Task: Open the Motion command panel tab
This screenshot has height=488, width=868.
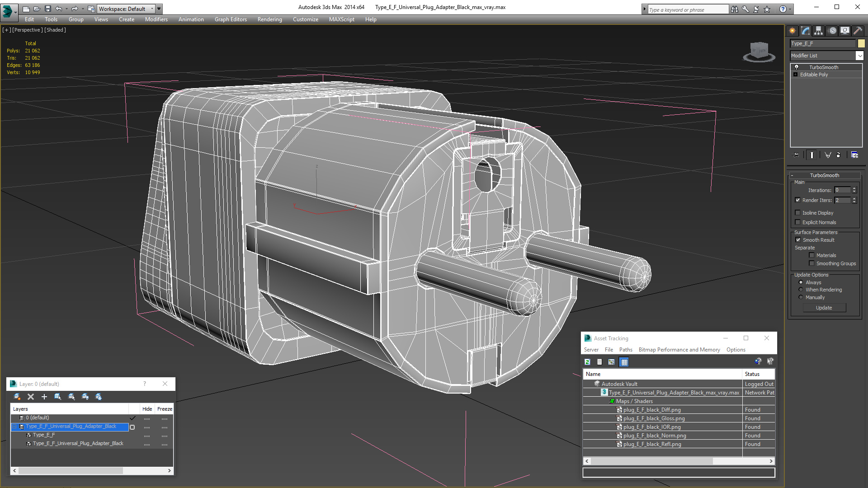Action: click(x=832, y=31)
